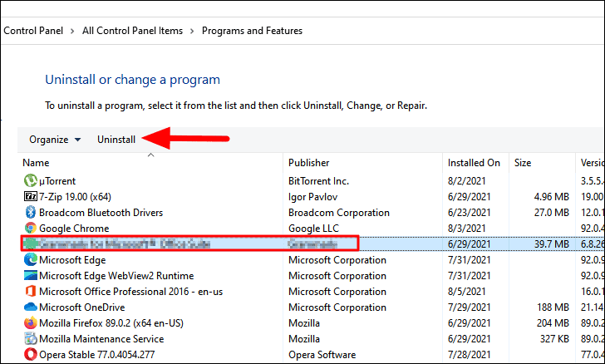Click the Google Chrome program icon
Image resolution: width=605 pixels, height=364 pixels.
[31, 229]
